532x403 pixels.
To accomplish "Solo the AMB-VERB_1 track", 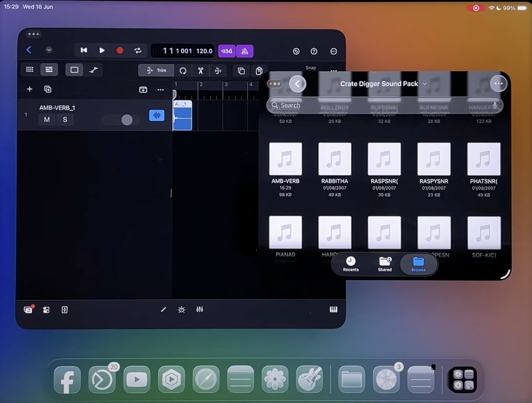I will point(65,120).
